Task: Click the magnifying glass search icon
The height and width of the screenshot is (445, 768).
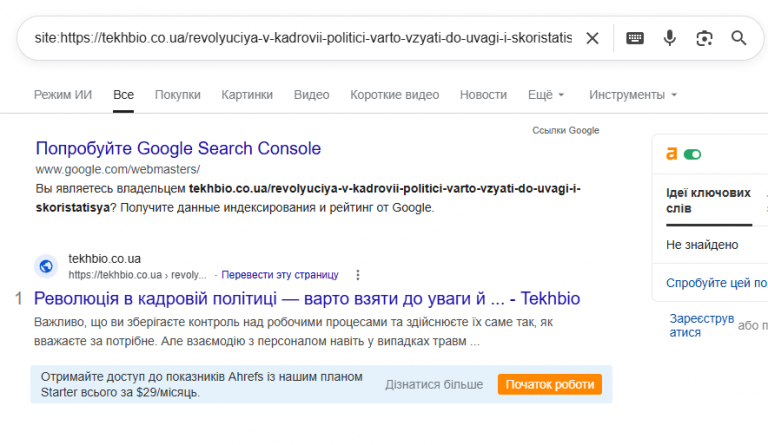Action: tap(739, 38)
